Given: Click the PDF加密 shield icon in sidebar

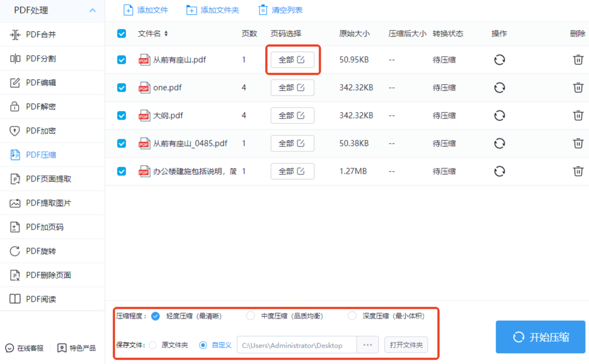Looking at the screenshot, I should coord(15,131).
